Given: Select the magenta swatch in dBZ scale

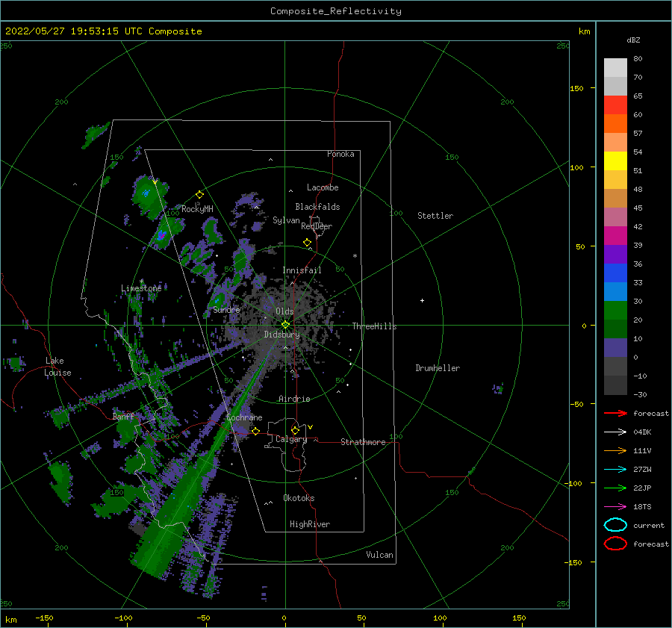Looking at the screenshot, I should (x=615, y=236).
